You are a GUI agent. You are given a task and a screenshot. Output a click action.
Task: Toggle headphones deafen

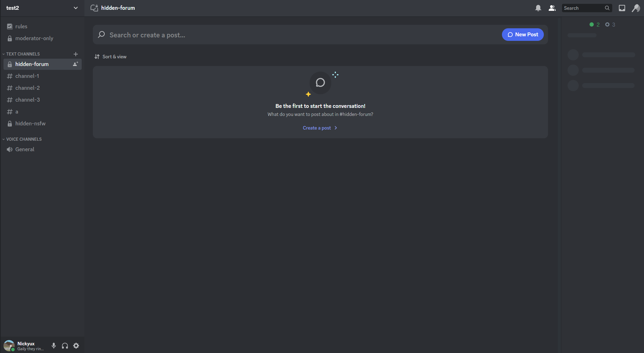coord(65,346)
